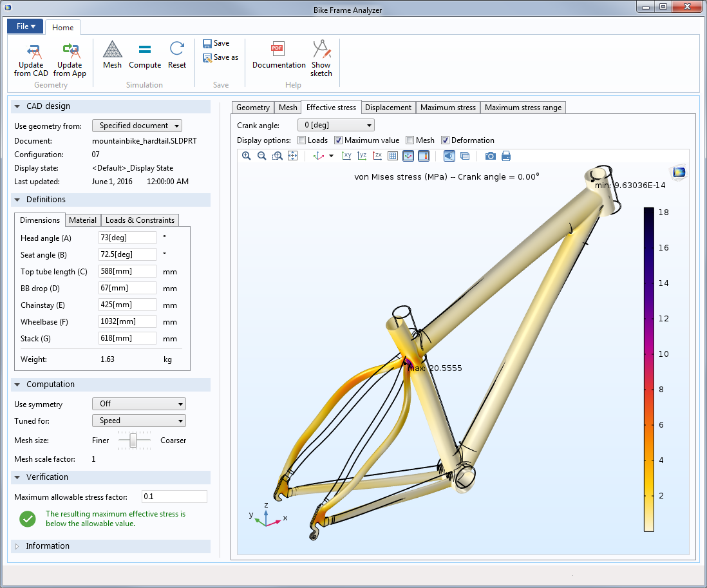Click the Update from App icon
Image resolution: width=707 pixels, height=588 pixels.
pos(71,50)
